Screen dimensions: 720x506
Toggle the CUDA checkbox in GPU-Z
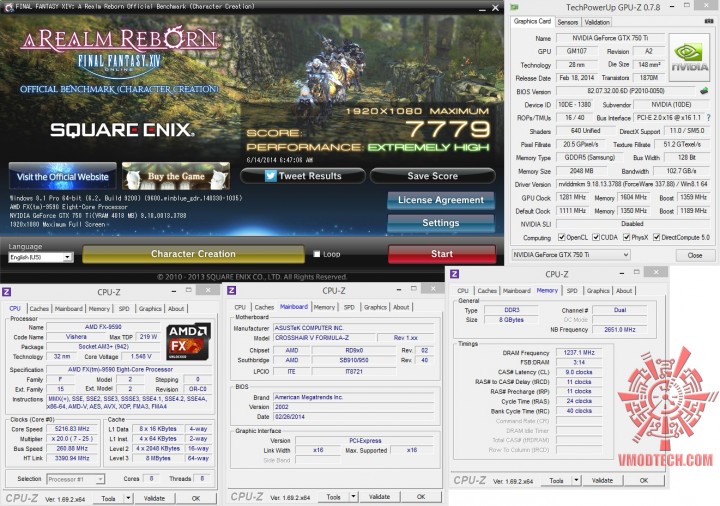coord(596,237)
